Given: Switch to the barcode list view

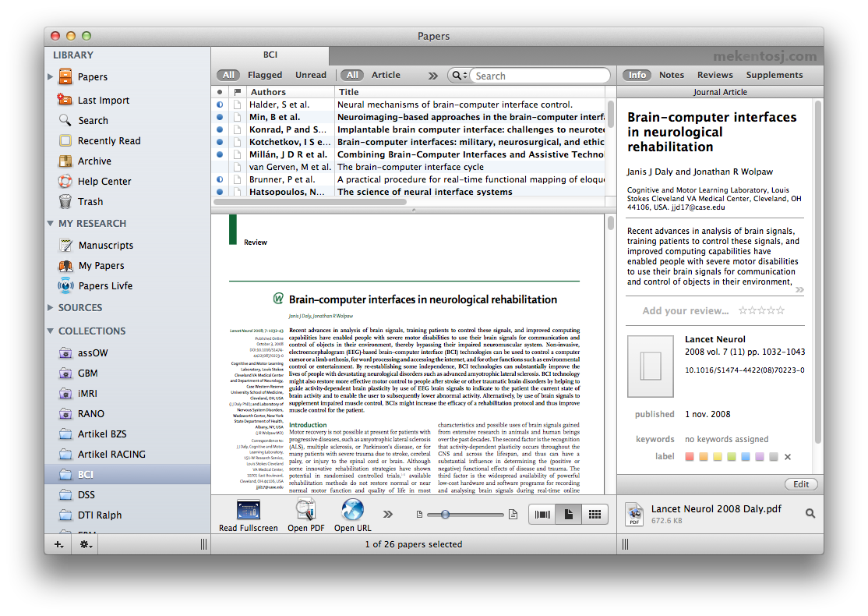Looking at the screenshot, I should (x=542, y=514).
